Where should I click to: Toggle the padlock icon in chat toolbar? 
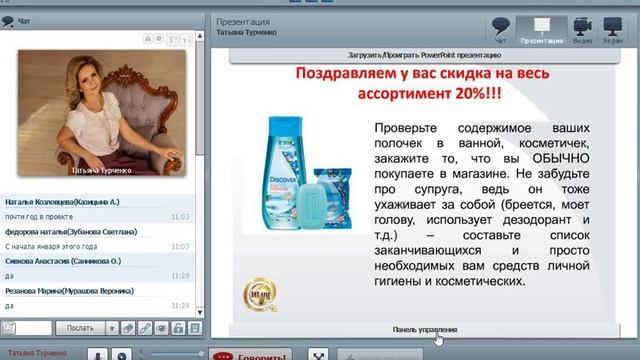pos(178,328)
